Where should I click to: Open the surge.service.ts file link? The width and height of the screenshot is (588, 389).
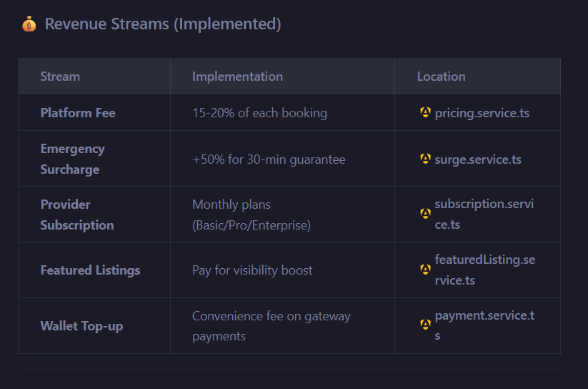[x=477, y=159]
